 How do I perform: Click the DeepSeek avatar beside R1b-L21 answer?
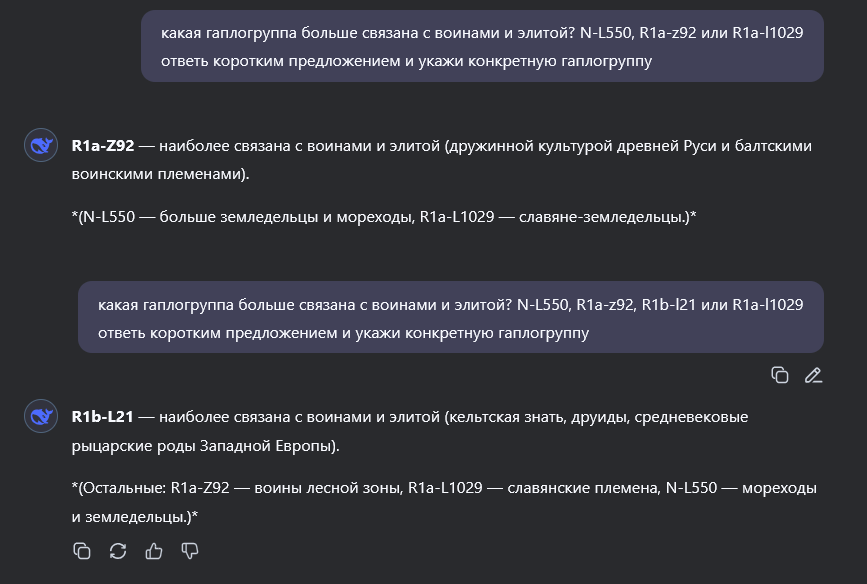coord(40,416)
